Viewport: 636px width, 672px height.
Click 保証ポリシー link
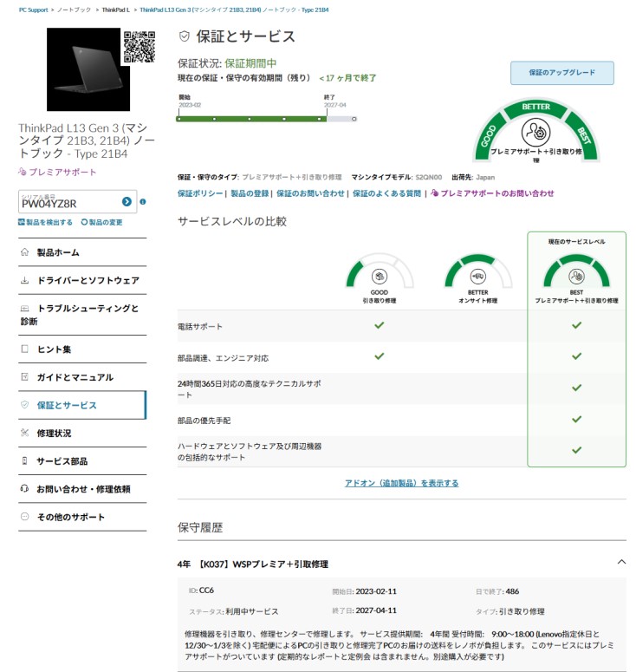coord(200,193)
